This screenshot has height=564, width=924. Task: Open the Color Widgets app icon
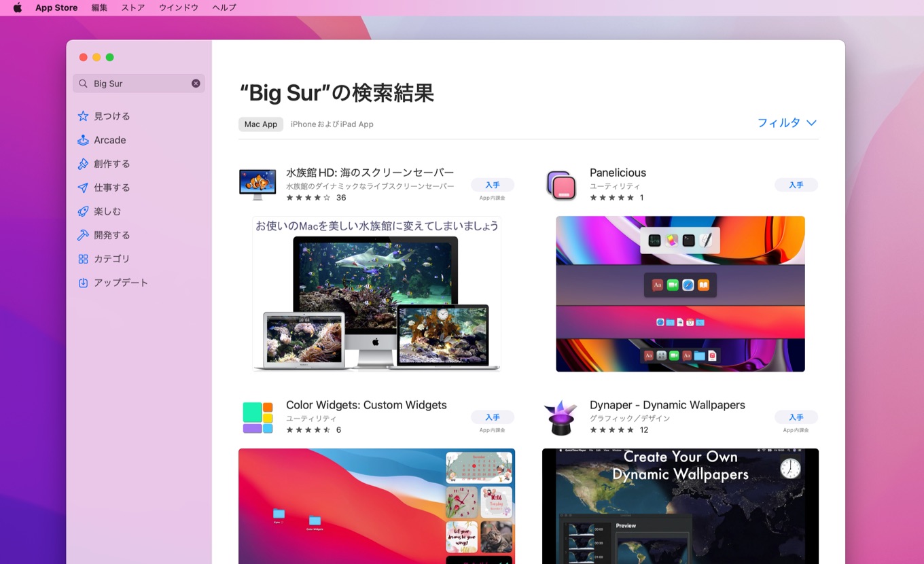point(257,417)
